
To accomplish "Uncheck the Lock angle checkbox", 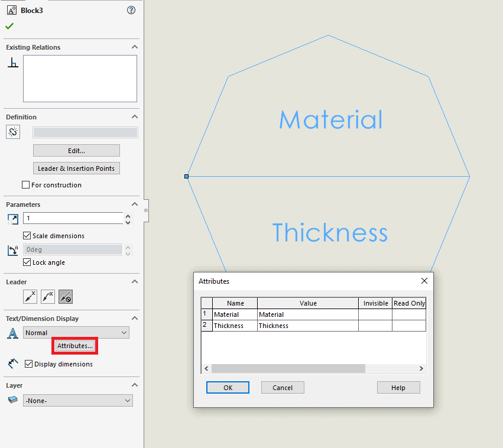I will tap(27, 262).
